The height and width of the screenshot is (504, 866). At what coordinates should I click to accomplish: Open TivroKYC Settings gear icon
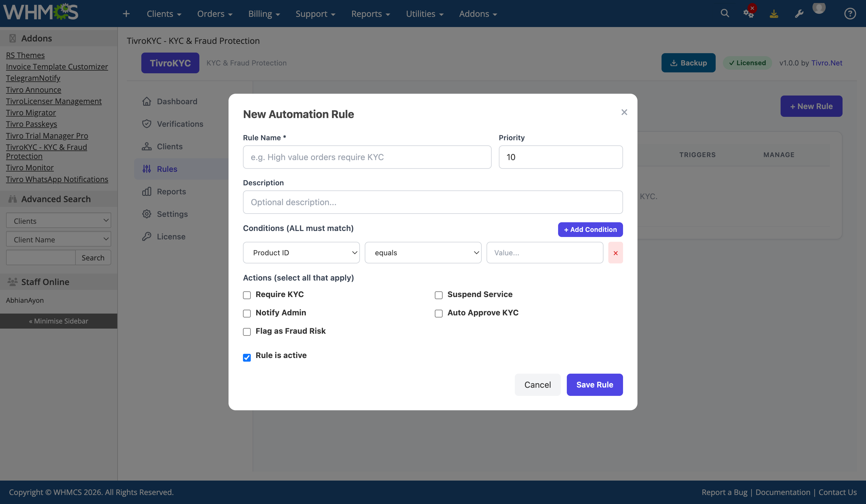147,214
